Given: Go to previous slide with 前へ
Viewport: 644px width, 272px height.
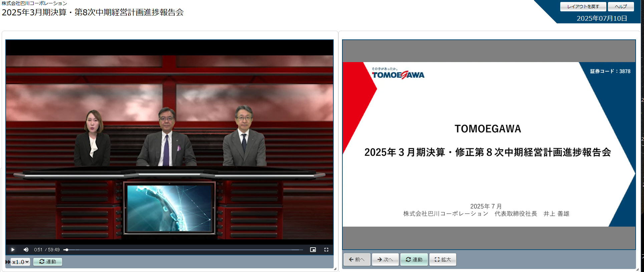Looking at the screenshot, I should point(357,259).
